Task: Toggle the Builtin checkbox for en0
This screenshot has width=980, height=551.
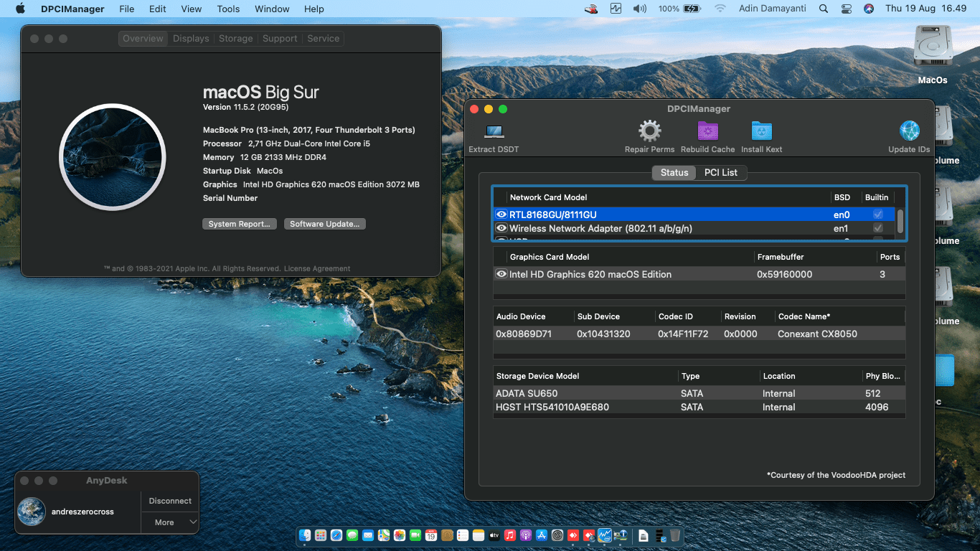Action: click(x=877, y=215)
